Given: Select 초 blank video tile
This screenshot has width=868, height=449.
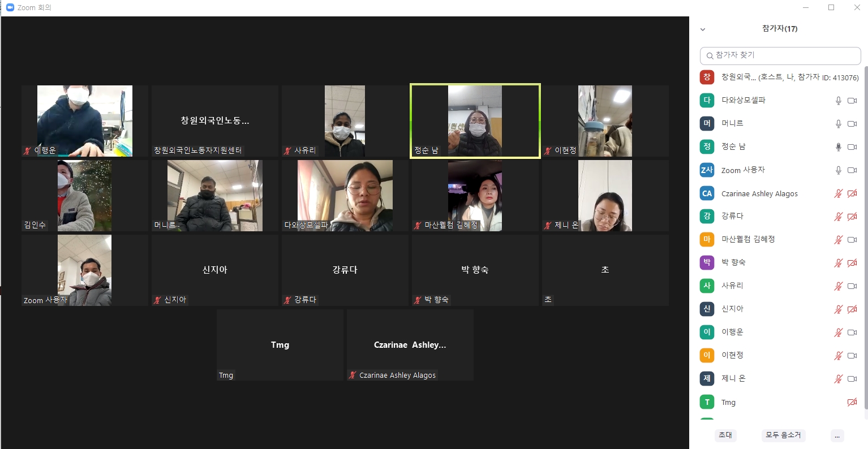Looking at the screenshot, I should 605,270.
